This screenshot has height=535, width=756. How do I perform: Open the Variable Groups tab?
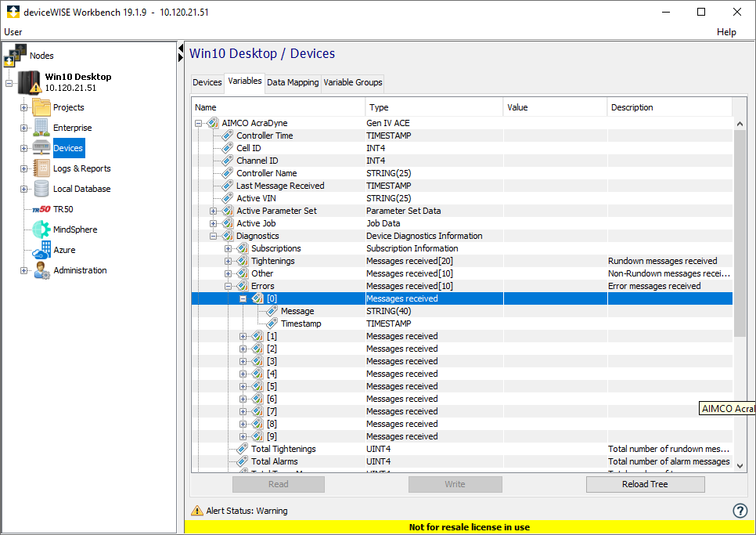coord(353,82)
